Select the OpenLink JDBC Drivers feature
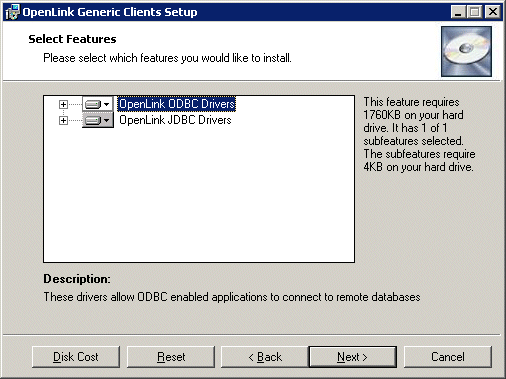The width and height of the screenshot is (506, 379). [175, 120]
